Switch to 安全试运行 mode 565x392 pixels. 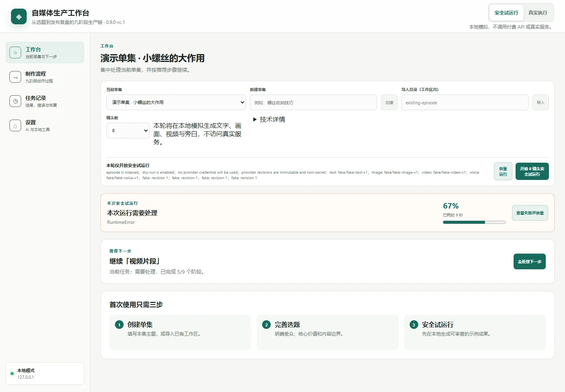coord(507,13)
